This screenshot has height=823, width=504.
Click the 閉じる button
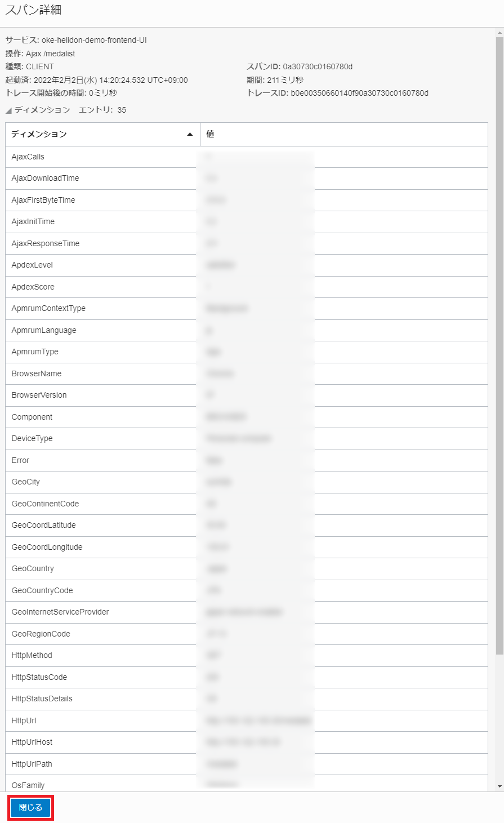pyautogui.click(x=30, y=807)
